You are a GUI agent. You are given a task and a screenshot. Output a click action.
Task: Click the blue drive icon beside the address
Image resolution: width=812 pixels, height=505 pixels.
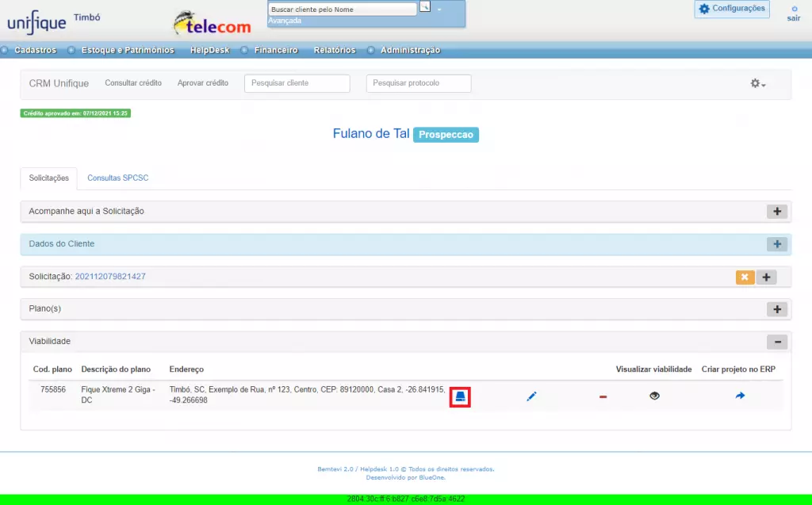click(x=460, y=396)
